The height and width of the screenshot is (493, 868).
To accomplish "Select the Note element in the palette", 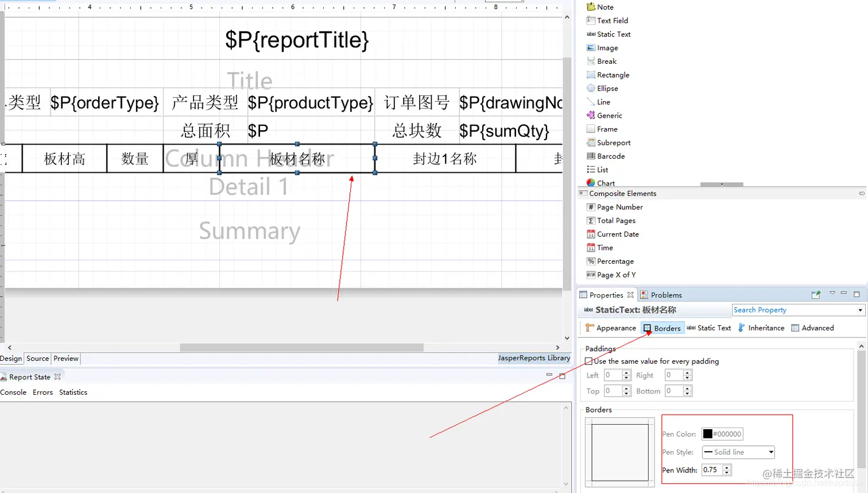I will click(x=600, y=7).
